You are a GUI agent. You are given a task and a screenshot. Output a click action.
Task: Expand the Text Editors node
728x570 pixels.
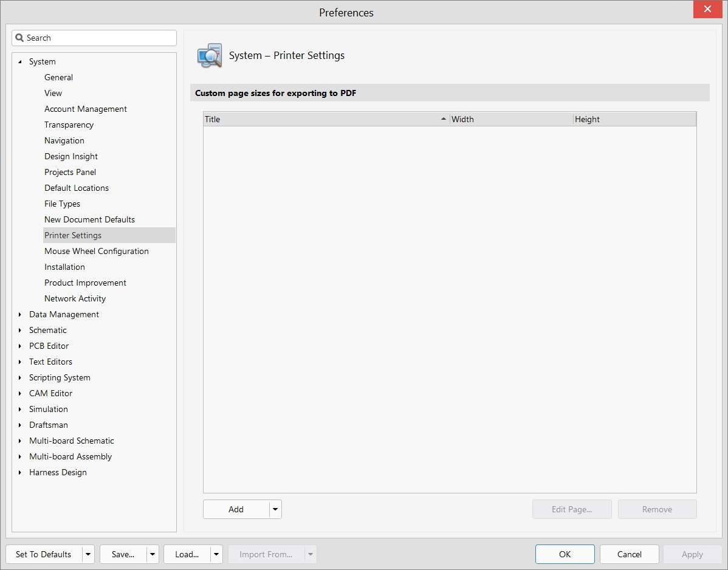click(x=20, y=362)
